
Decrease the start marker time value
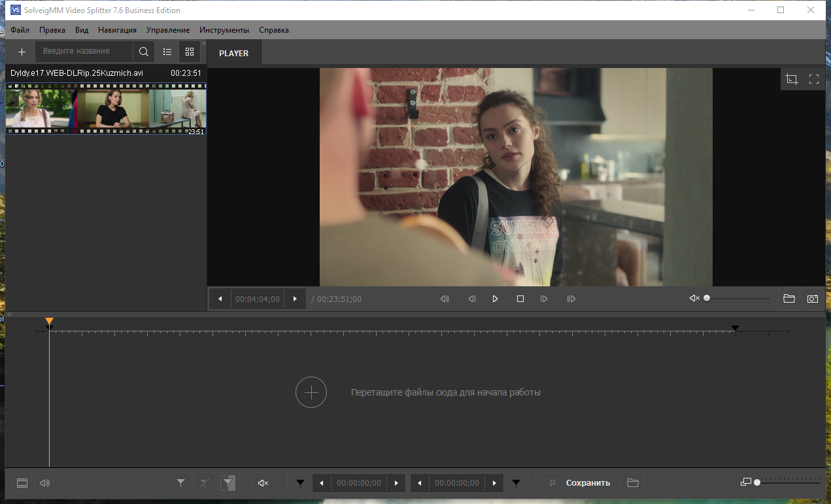point(321,483)
